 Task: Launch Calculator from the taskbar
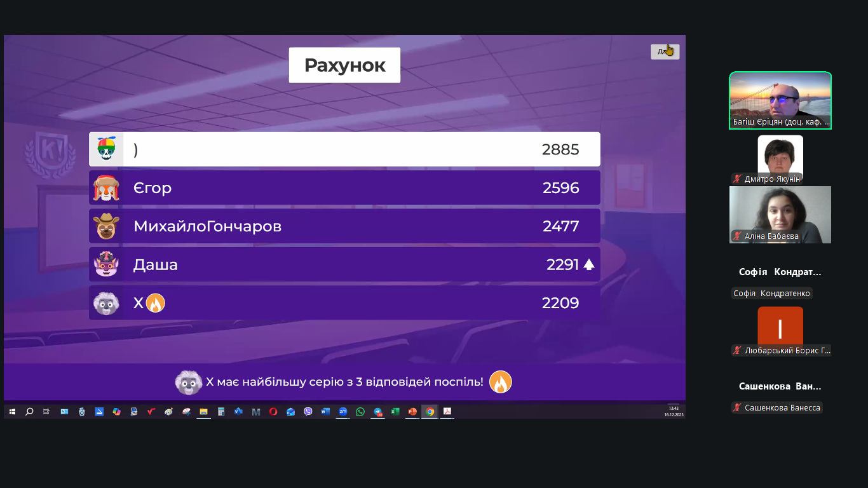tap(221, 412)
